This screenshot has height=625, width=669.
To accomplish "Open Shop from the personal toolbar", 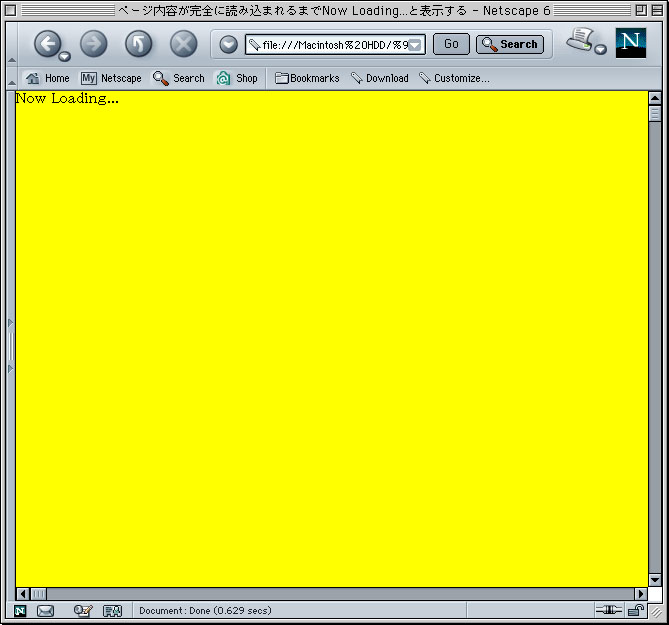I will point(237,78).
